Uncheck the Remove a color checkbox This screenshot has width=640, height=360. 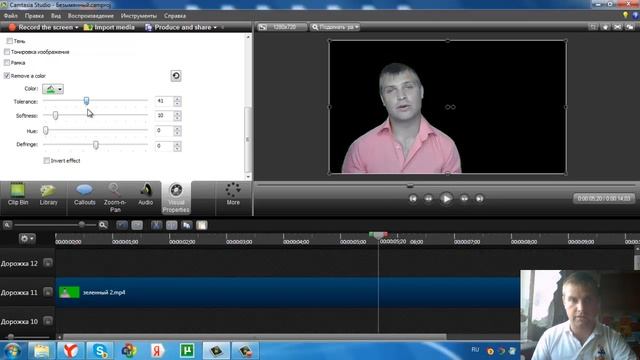7,76
